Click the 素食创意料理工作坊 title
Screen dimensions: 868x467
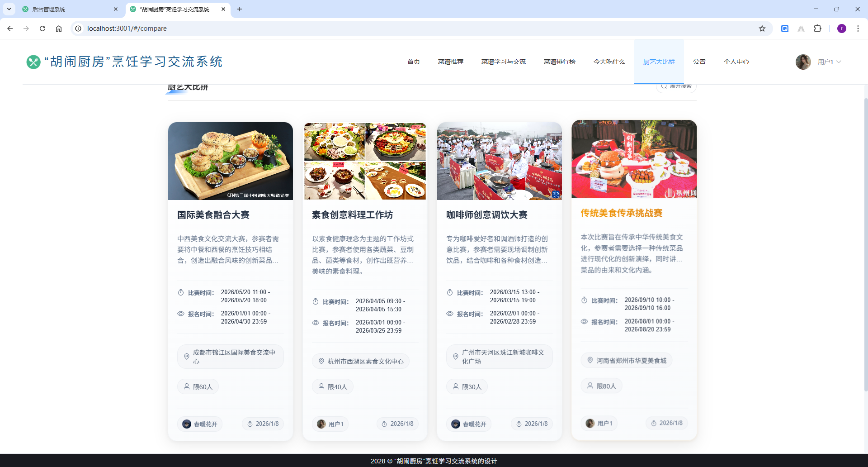click(353, 215)
